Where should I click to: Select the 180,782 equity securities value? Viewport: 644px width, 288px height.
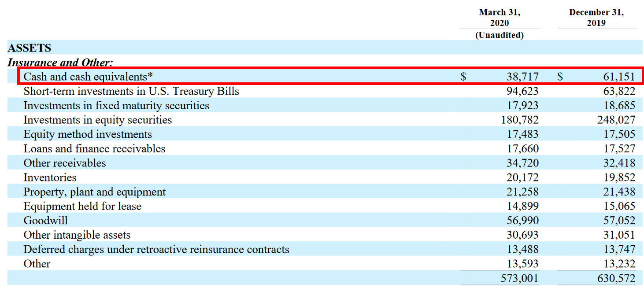[x=519, y=120]
